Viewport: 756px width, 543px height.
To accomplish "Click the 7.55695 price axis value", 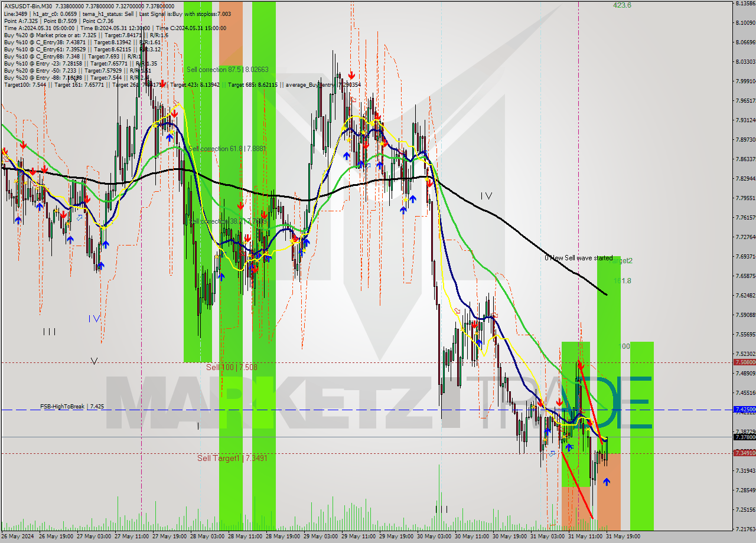I will (746, 334).
